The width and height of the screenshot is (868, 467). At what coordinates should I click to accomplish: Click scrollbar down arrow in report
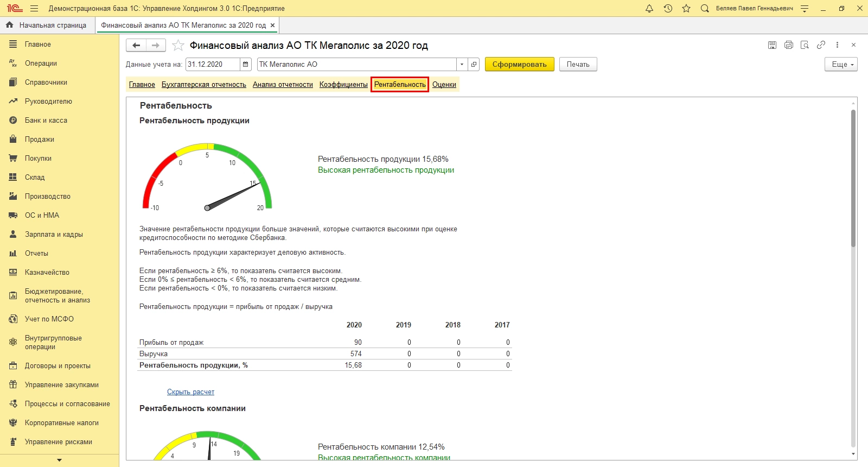pos(853,454)
